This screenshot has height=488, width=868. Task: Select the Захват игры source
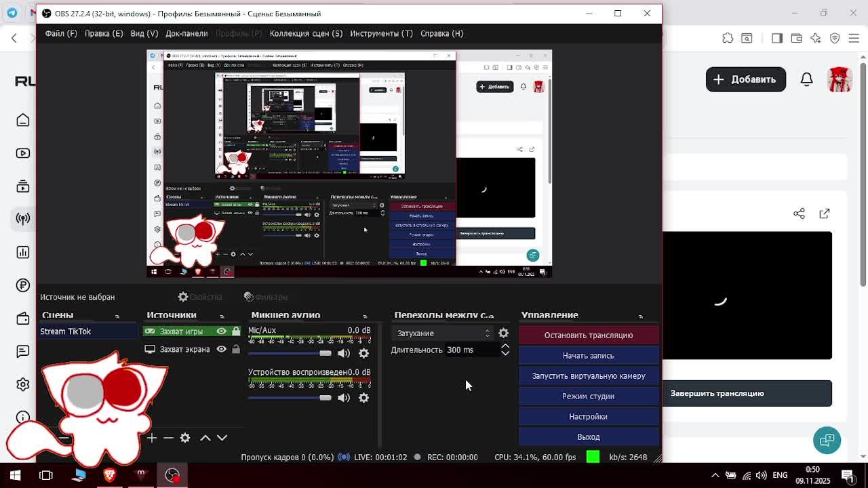[x=181, y=331]
